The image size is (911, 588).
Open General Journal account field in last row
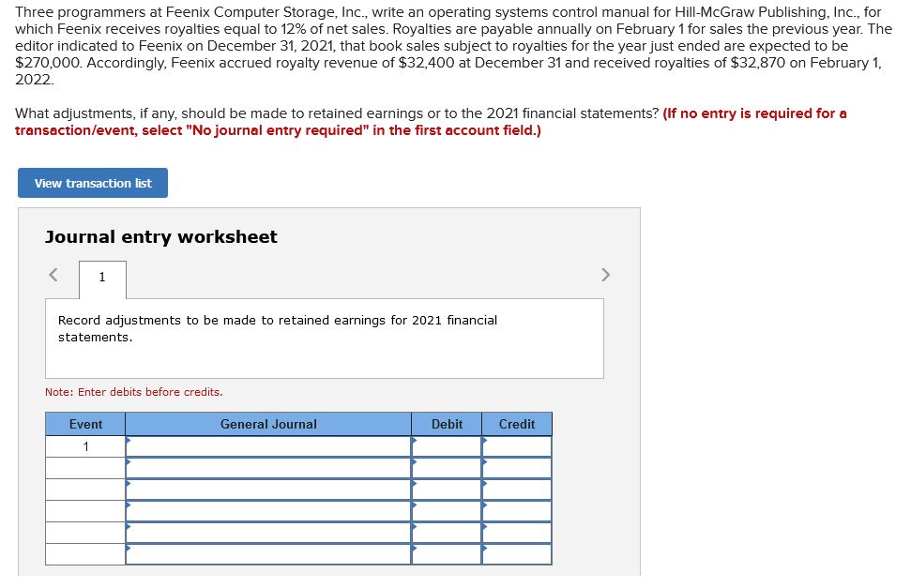pos(268,553)
